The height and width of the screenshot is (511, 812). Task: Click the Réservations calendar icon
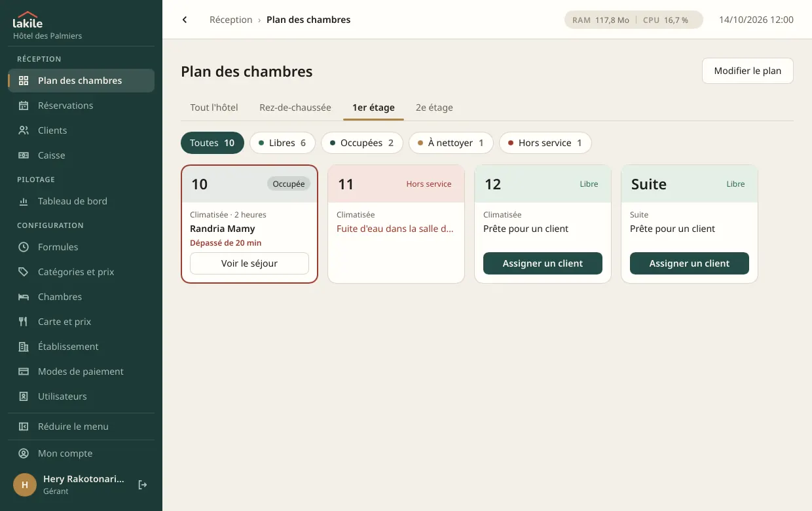[24, 105]
